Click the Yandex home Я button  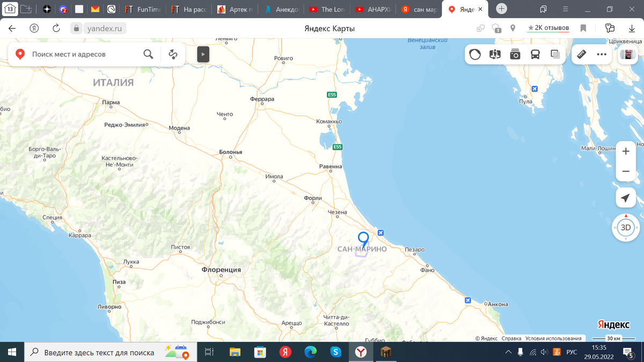(34, 28)
